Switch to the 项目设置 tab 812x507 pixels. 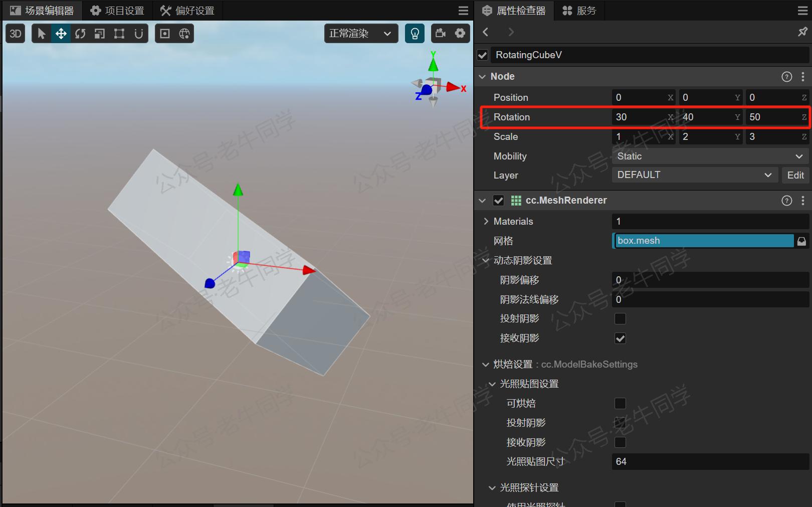[x=117, y=11]
